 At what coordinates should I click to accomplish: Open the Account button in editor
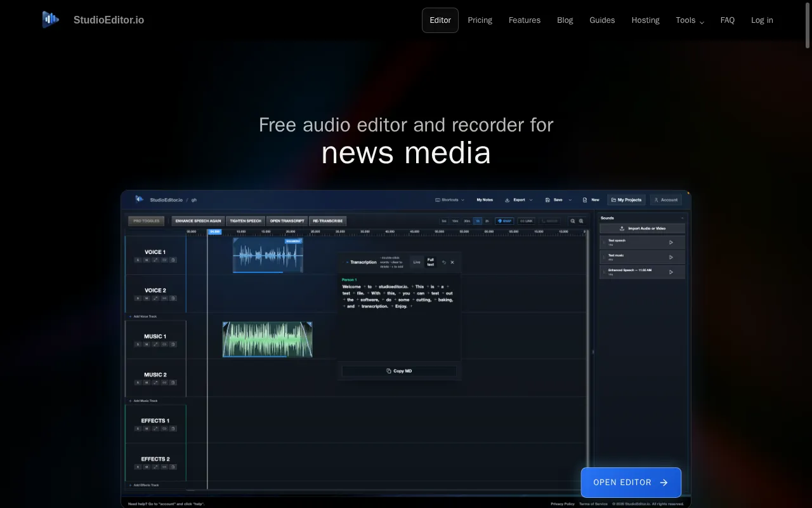pos(666,199)
